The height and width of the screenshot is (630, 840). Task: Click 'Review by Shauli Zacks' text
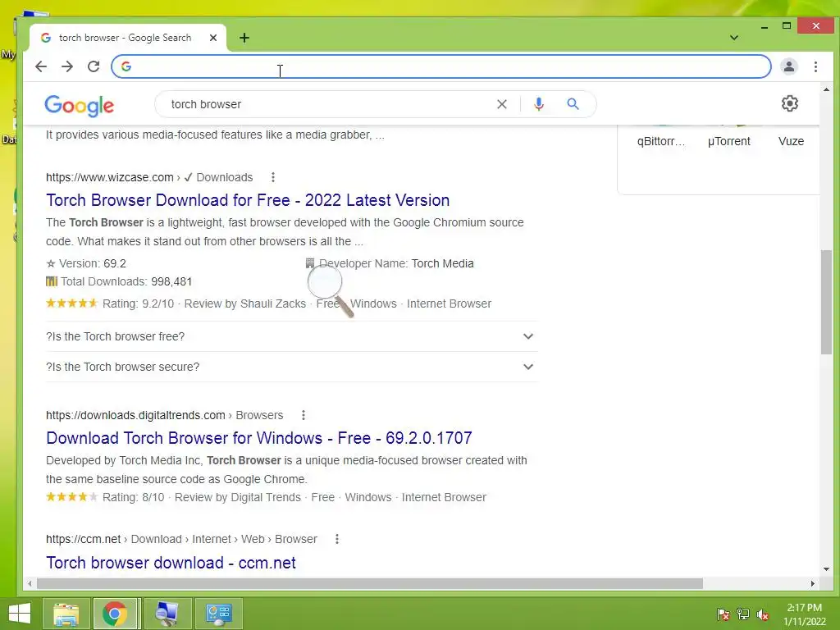pos(244,304)
